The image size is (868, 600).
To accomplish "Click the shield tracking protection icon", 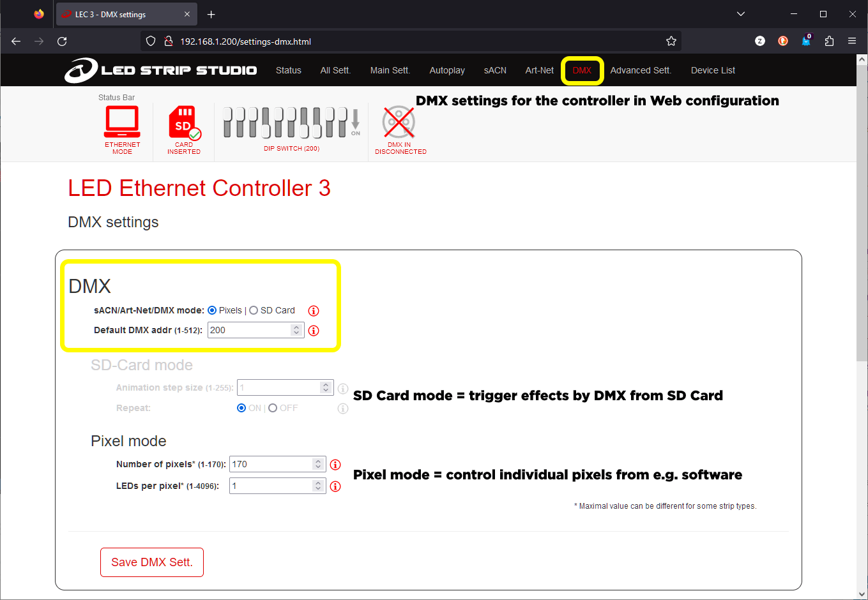I will tap(151, 41).
